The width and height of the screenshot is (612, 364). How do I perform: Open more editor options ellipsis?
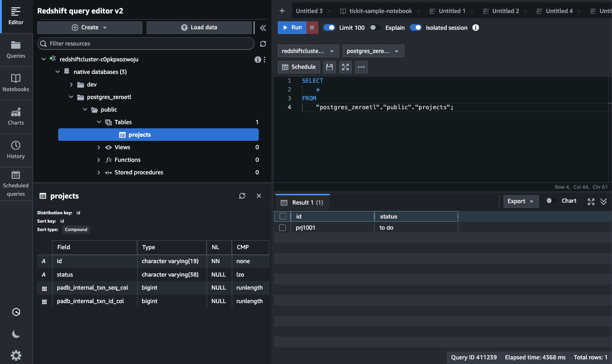[361, 67]
